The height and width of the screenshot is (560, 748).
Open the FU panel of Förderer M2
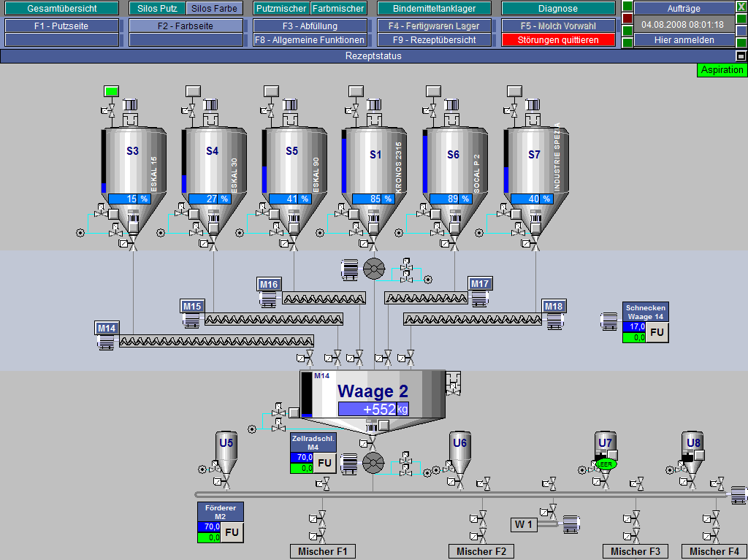[232, 532]
